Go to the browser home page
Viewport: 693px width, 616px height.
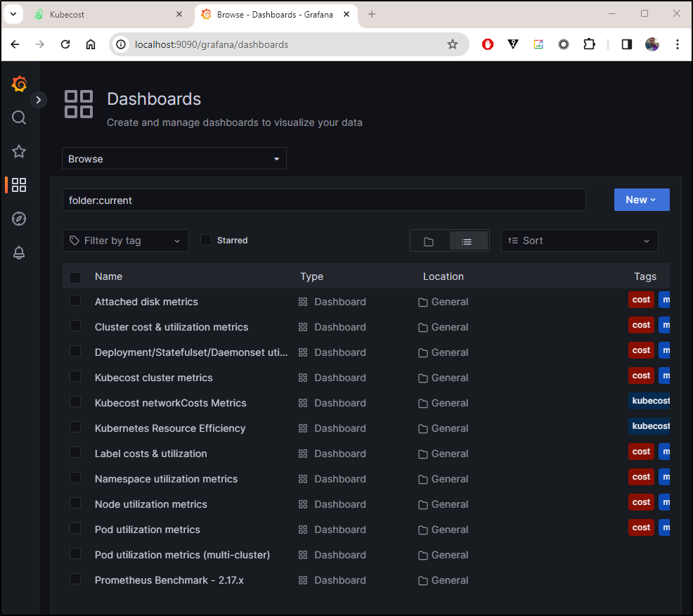pyautogui.click(x=91, y=44)
